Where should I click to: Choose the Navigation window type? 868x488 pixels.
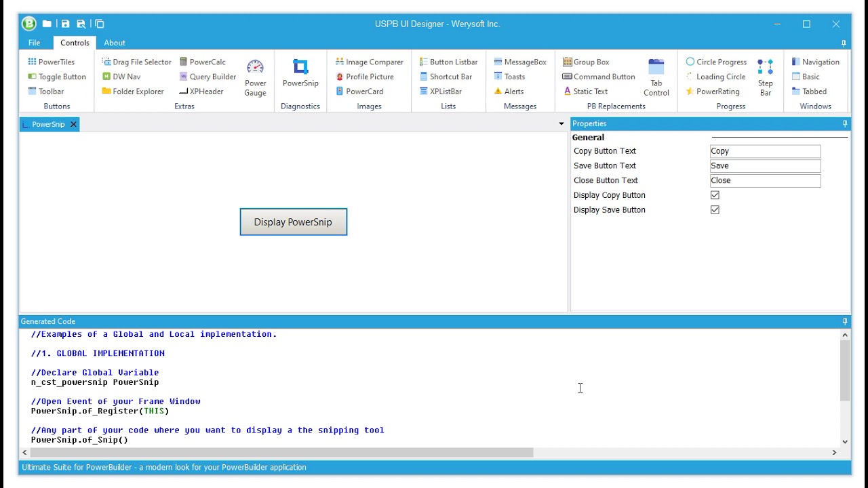pos(815,62)
